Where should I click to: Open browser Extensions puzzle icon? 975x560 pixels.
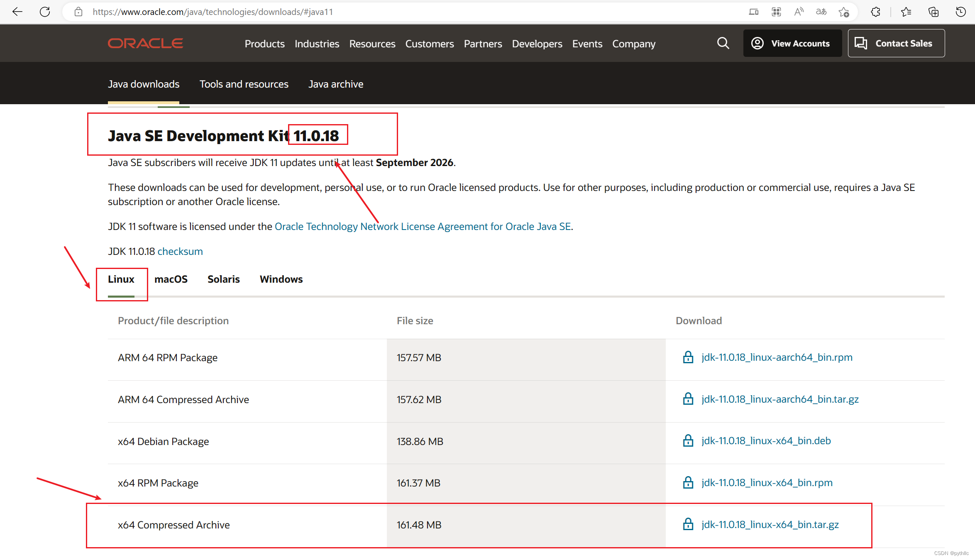(875, 12)
